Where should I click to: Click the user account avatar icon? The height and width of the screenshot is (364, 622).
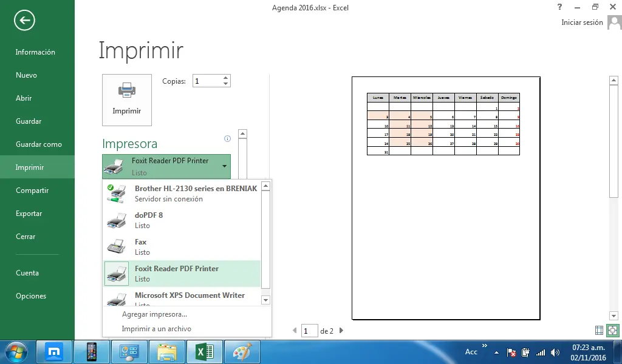(x=614, y=22)
